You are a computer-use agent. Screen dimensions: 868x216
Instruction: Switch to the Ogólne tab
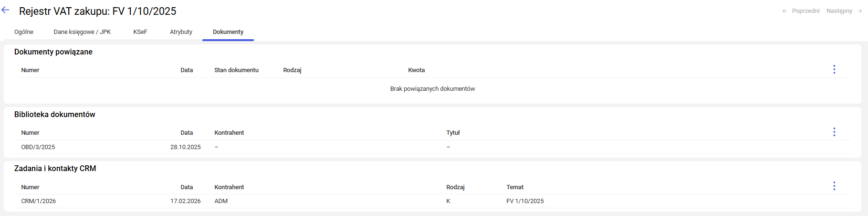pos(24,32)
